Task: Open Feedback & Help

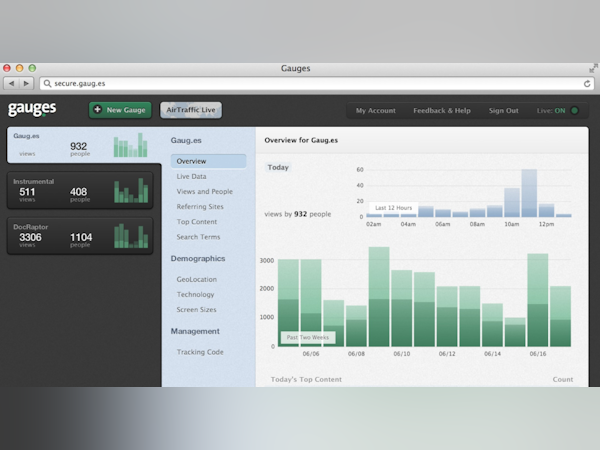Action: (x=442, y=111)
